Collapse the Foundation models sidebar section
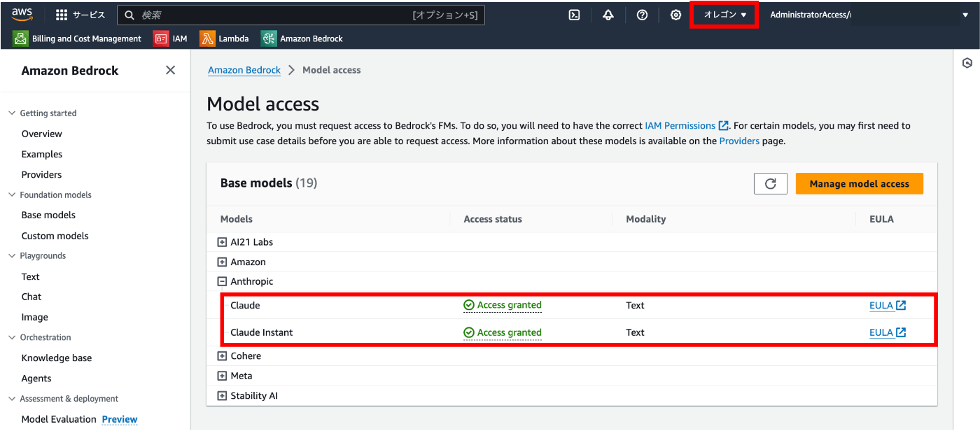The width and height of the screenshot is (980, 431). click(12, 195)
